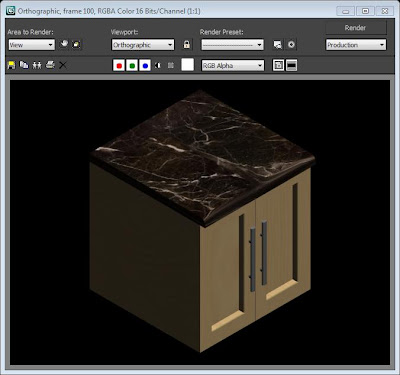Click the Clear image X icon
Screen dimensions: 400x375
(x=63, y=65)
